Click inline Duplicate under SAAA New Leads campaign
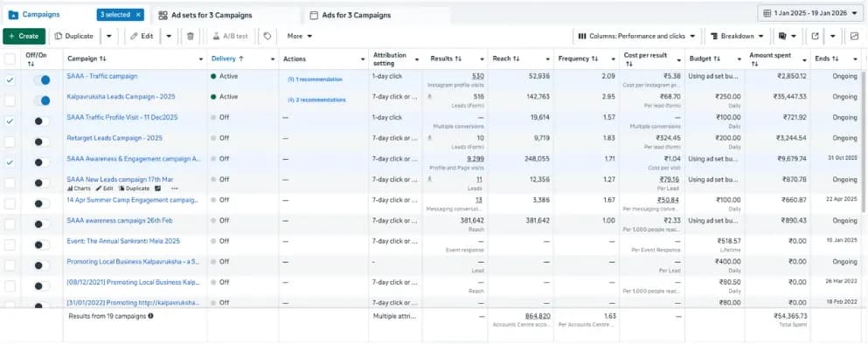This screenshot has height=344, width=868. click(x=134, y=189)
